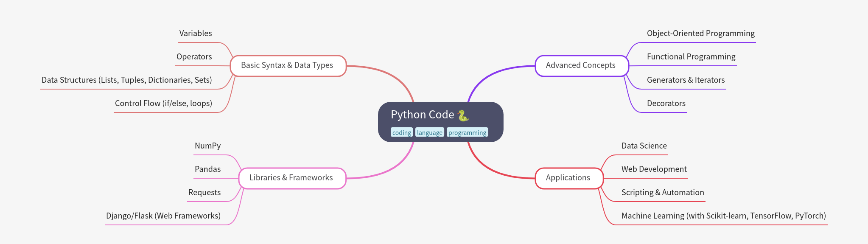Select the Advanced Concepts node
The height and width of the screenshot is (244, 868).
pyautogui.click(x=582, y=66)
